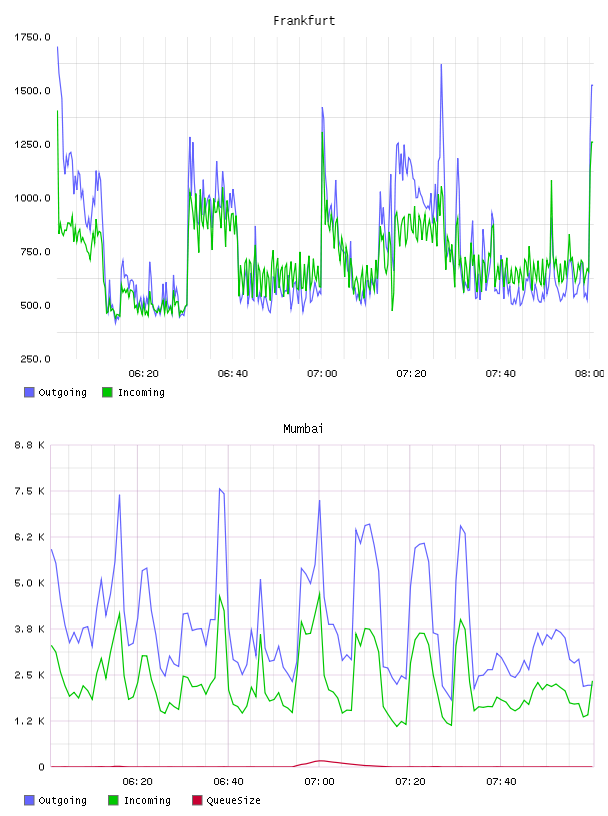Click the 8.8 K y-axis label in Mumbai chart

click(30, 445)
